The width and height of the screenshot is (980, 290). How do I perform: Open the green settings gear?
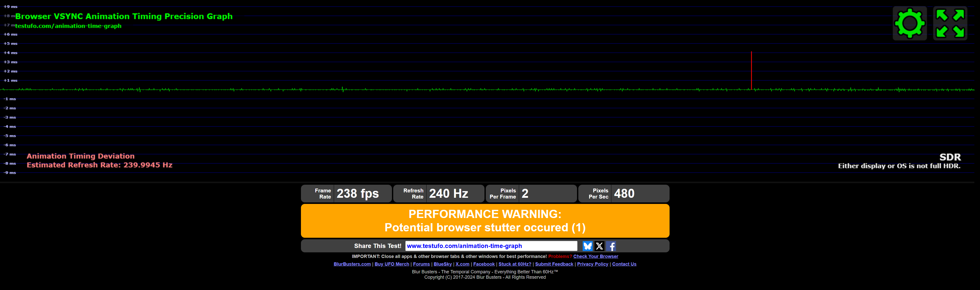point(910,23)
